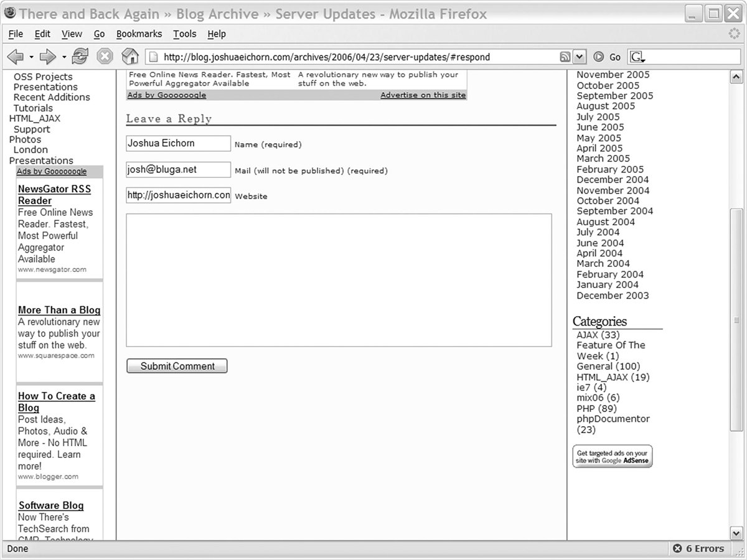Click the Google AdSense targeted ads badge
Image resolution: width=747 pixels, height=560 pixels.
tap(613, 457)
